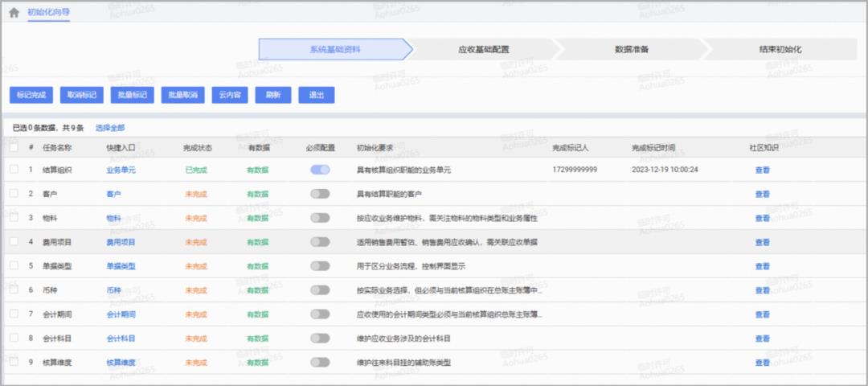The width and height of the screenshot is (868, 386).
Task: Open the 单据类型 quick entry link
Action: 121,266
